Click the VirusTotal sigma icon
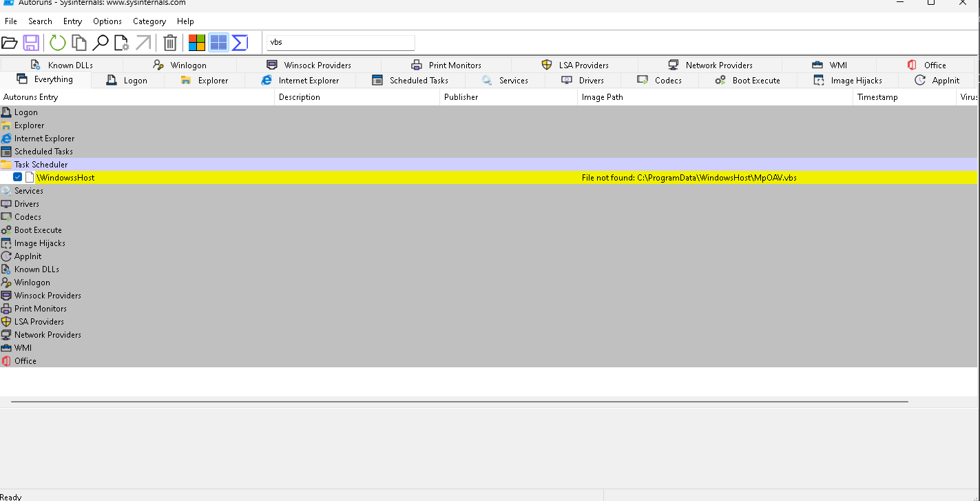 240,43
